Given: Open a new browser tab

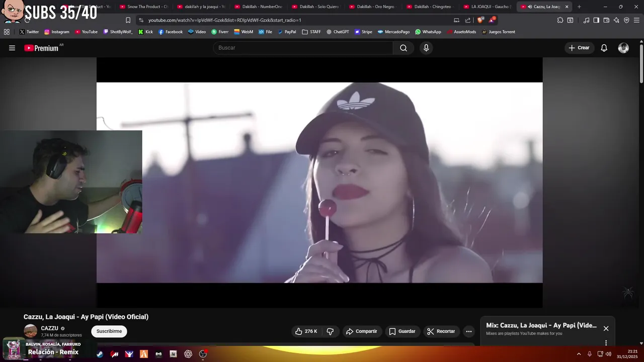Looking at the screenshot, I should click(x=579, y=7).
